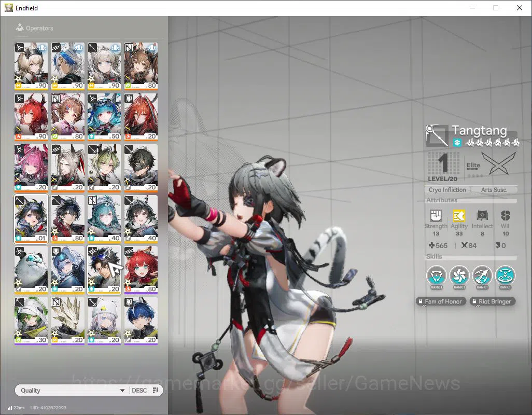Click the Will brain icon
The width and height of the screenshot is (532, 415).
505,215
